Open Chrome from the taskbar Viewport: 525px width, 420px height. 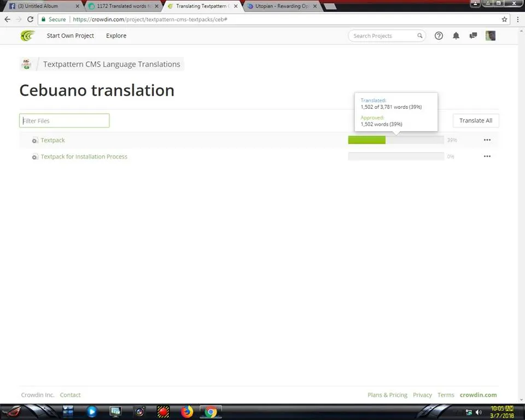211,412
